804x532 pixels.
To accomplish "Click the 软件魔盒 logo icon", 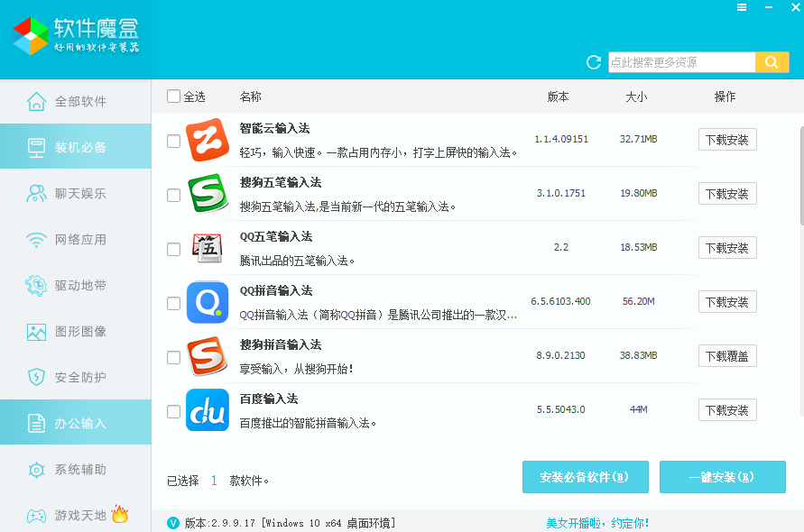I will (x=31, y=35).
